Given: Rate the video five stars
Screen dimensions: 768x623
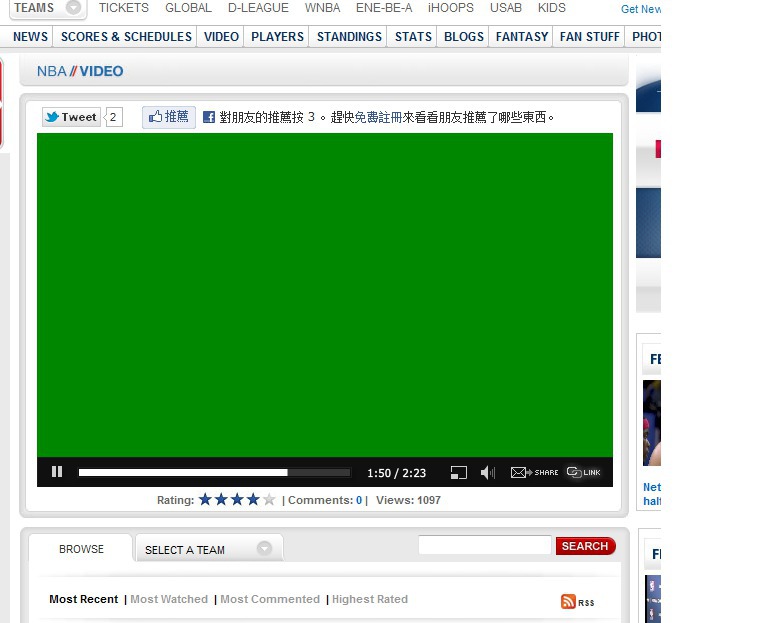Looking at the screenshot, I should coord(269,500).
